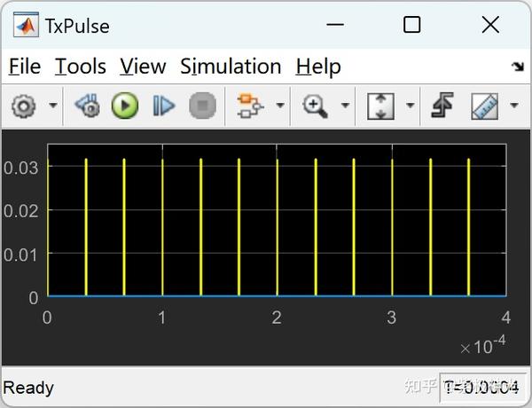This screenshot has width=532, height=408.
Task: Expand dropdown beside highlight block icon
Action: (280, 106)
